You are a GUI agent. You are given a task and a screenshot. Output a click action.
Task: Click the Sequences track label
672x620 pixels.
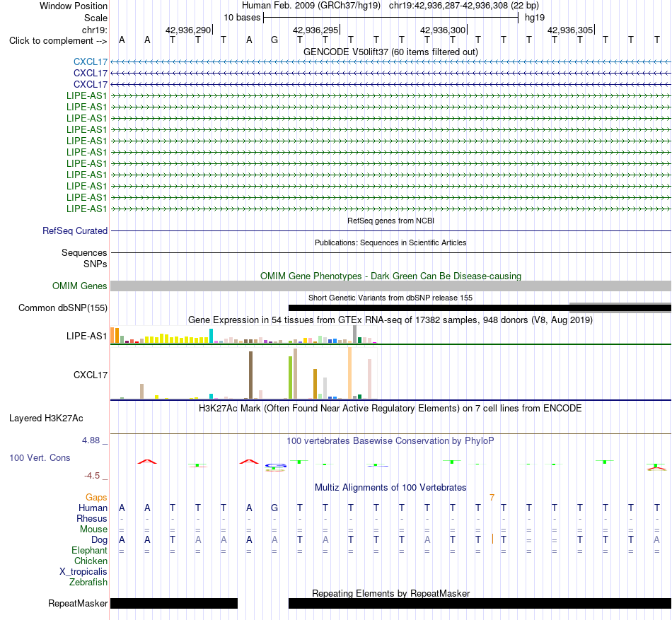coord(84,252)
